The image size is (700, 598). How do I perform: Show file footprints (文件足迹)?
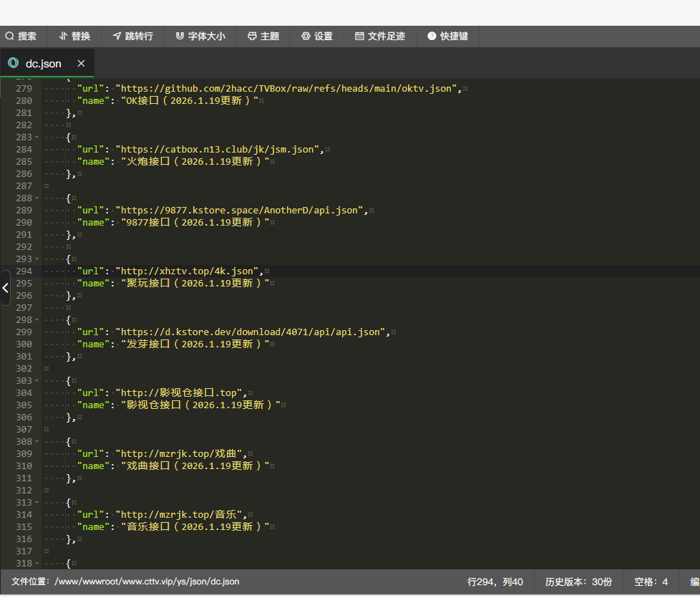coord(380,36)
